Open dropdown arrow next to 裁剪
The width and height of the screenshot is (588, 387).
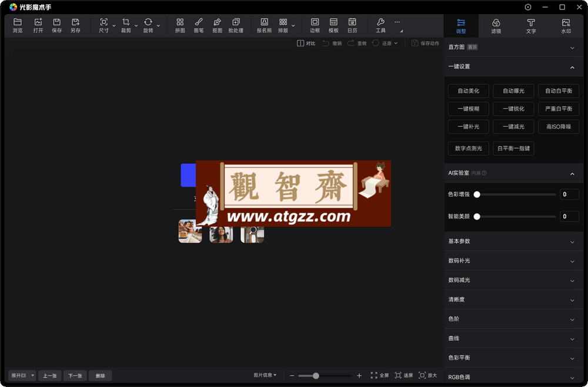[136, 25]
